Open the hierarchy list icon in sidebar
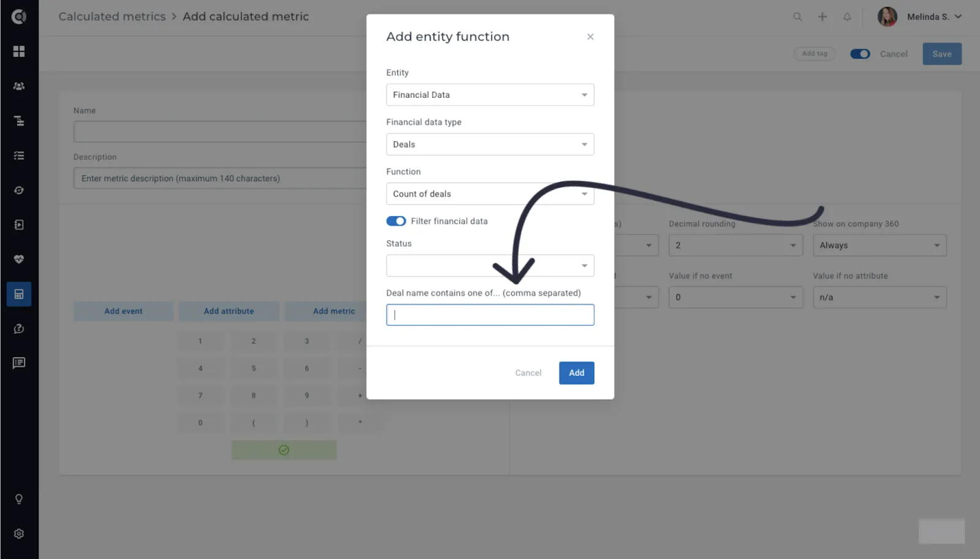Screen dimensions: 980x559 coord(19,121)
